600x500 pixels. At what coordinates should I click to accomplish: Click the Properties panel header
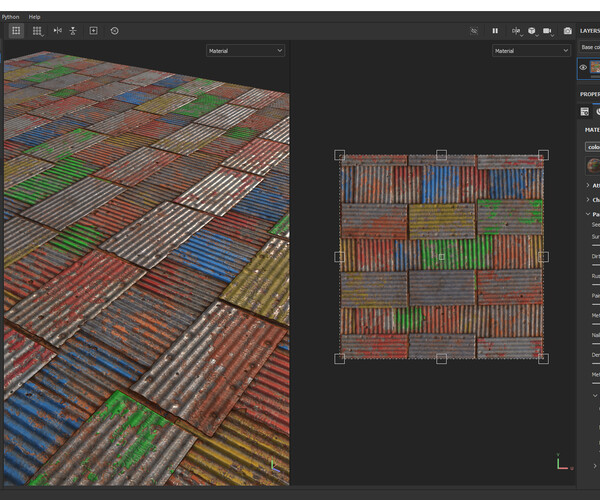pos(590,94)
